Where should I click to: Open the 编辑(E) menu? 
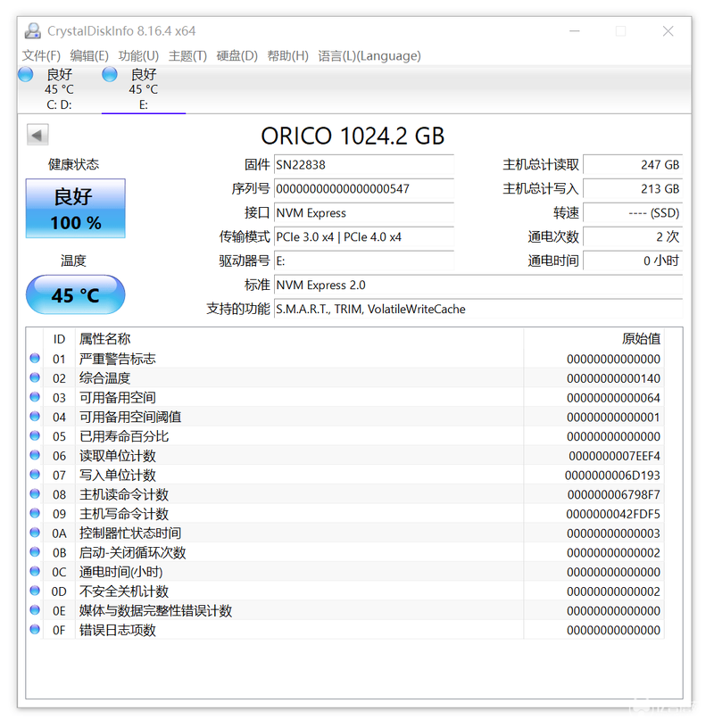[89, 55]
